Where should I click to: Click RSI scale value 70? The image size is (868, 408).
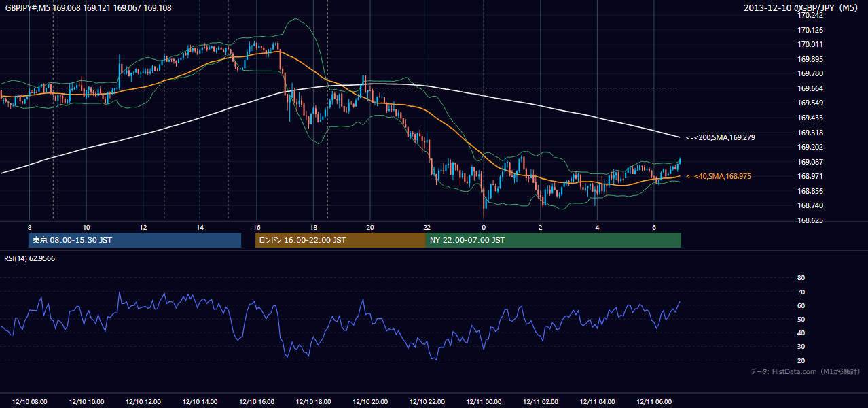click(801, 292)
